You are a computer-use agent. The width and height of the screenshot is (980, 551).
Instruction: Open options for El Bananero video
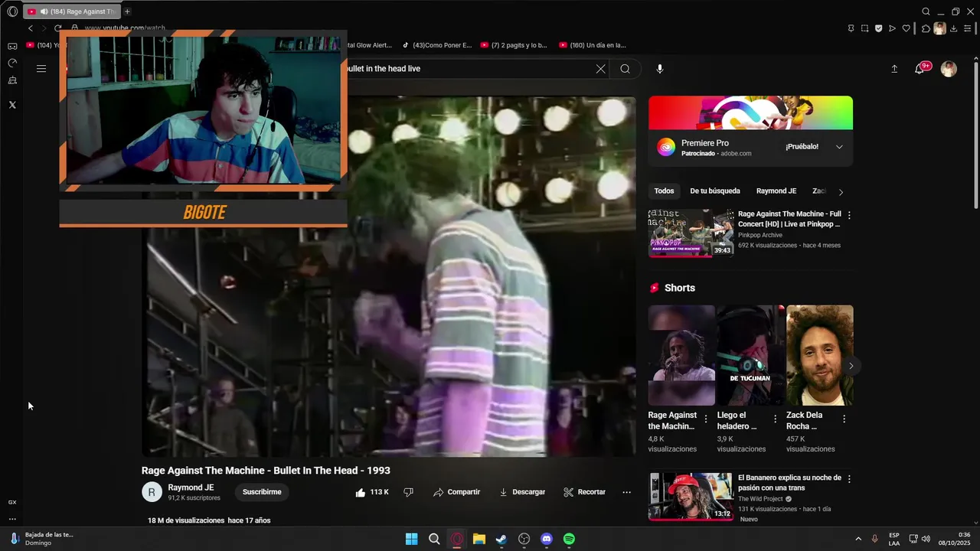point(849,479)
